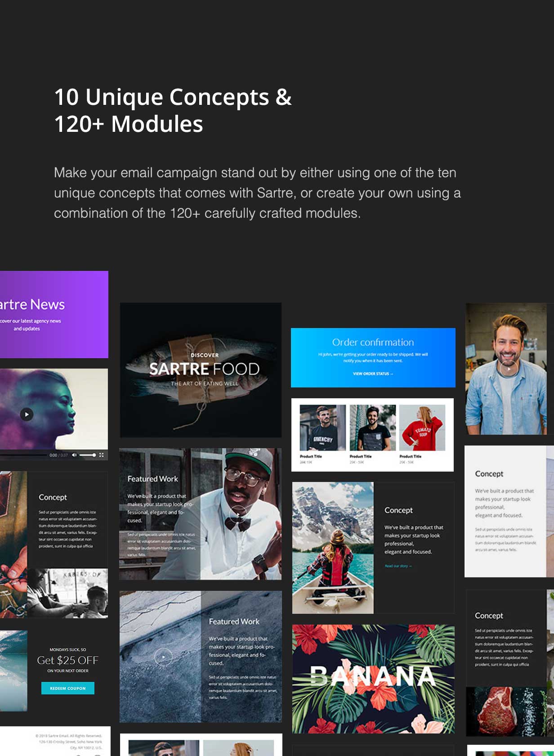
Task: Click the video progress bar
Action: click(x=23, y=455)
